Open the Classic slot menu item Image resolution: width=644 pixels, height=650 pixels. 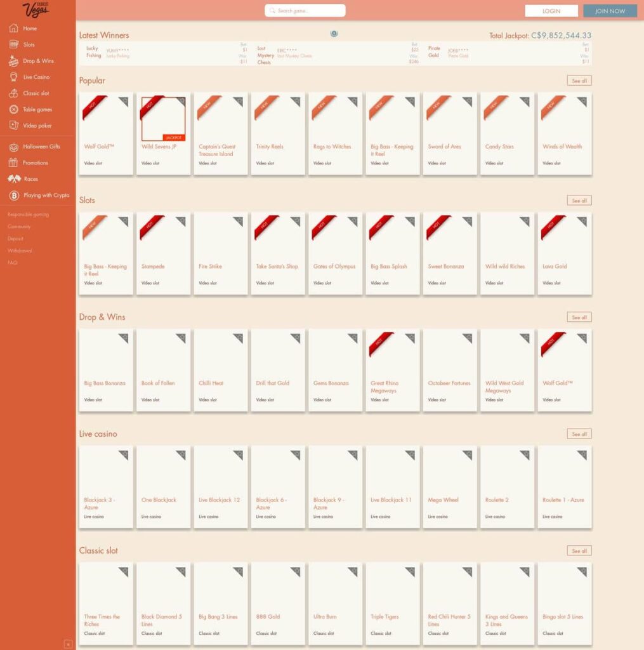[x=36, y=93]
